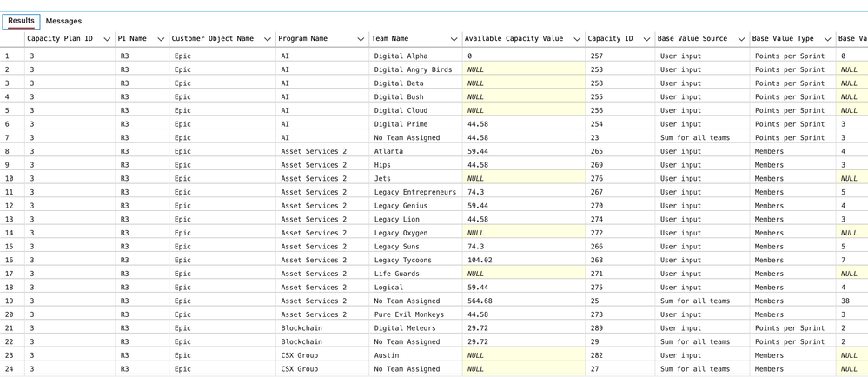Select the Hips team cell
This screenshot has width=868, height=377.
pos(415,165)
